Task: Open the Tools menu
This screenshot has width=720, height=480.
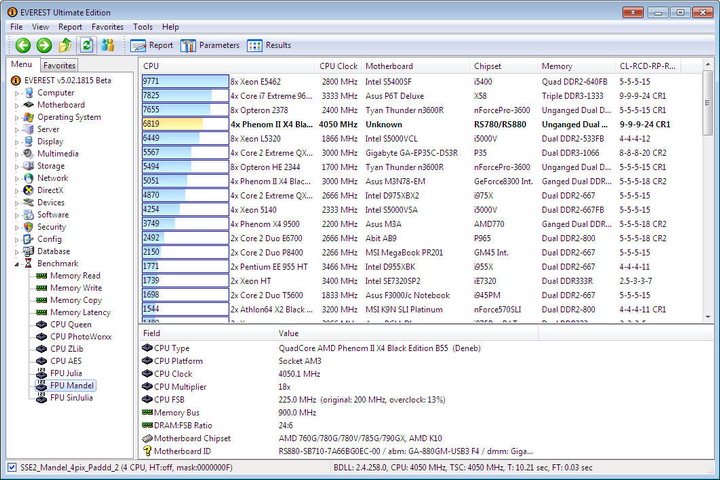Action: pyautogui.click(x=143, y=27)
